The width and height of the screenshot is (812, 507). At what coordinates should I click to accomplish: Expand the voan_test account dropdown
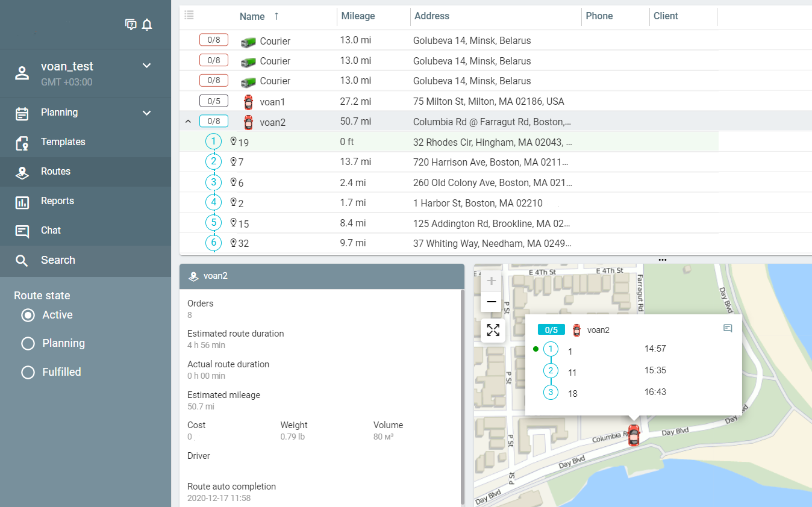coord(146,66)
